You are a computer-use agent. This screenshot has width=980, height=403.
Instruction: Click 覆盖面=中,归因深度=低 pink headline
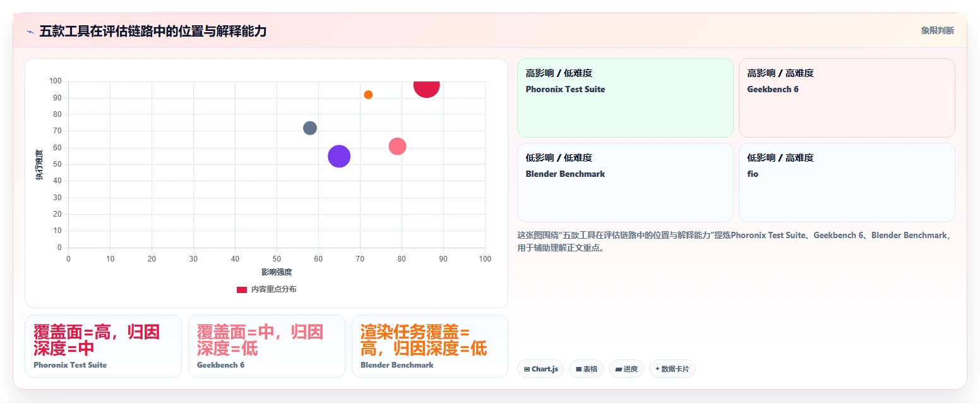point(260,340)
